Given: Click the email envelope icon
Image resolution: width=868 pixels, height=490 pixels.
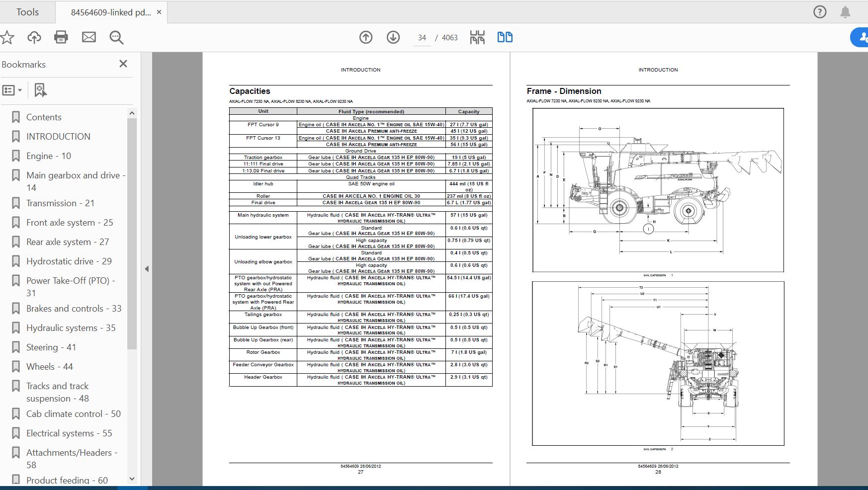Looking at the screenshot, I should [x=89, y=37].
